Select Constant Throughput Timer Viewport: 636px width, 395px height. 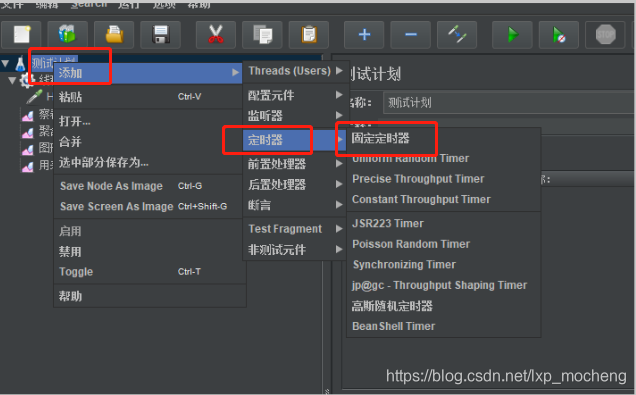(444, 200)
